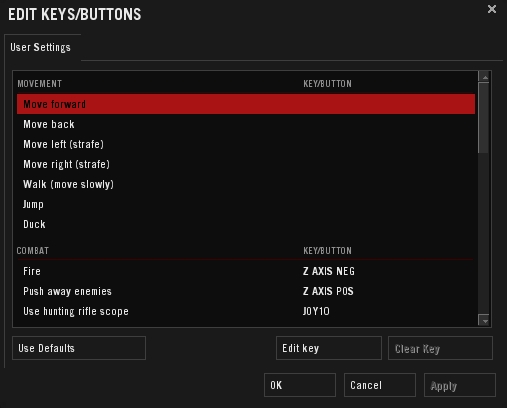
Task: Click the scrollbar down arrow
Action: pyautogui.click(x=485, y=320)
